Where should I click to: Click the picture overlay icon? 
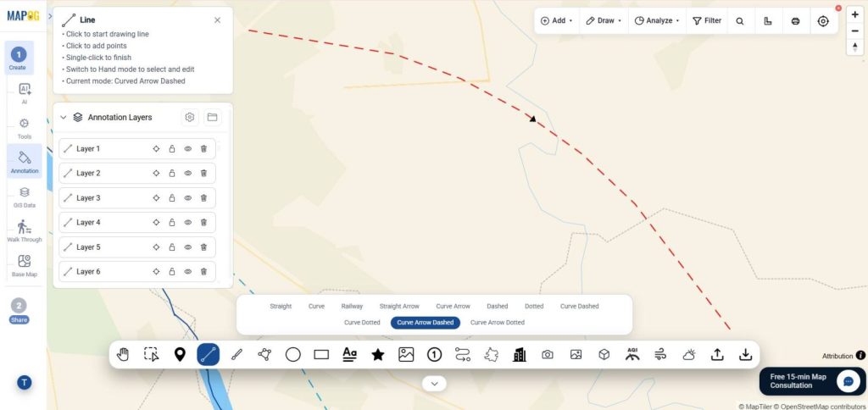pos(576,355)
